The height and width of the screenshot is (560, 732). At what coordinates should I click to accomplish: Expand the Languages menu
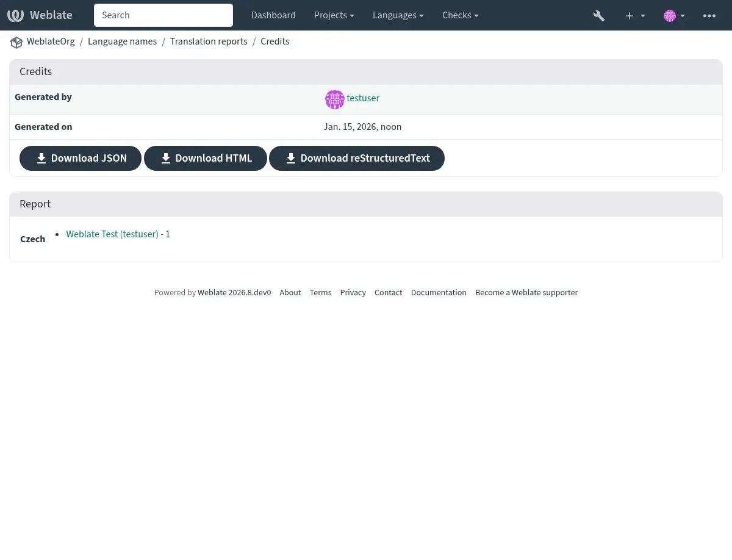coord(398,15)
